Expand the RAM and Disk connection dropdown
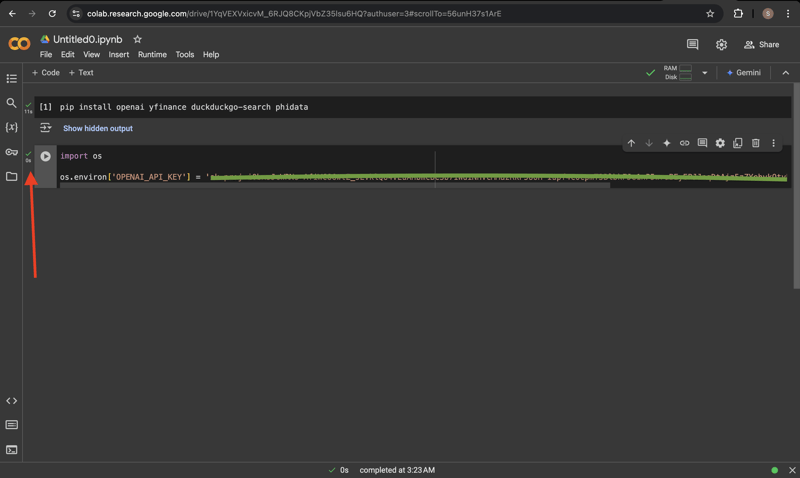This screenshot has height=478, width=800. (x=704, y=73)
